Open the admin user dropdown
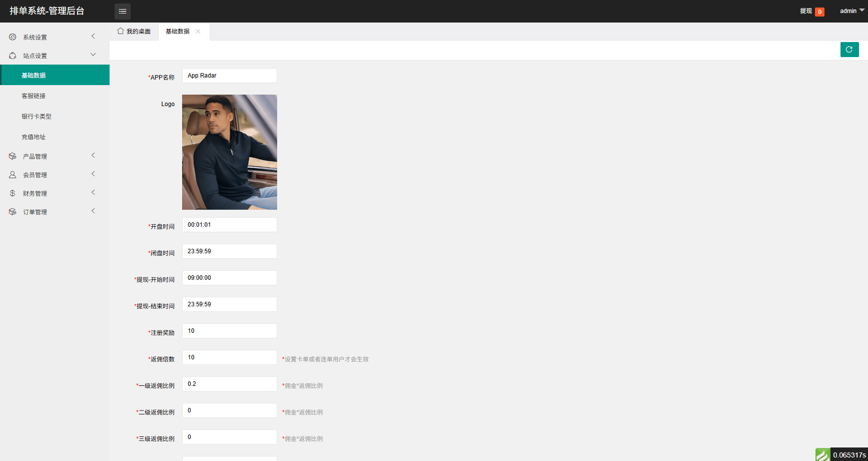Viewport: 868px width, 461px height. point(851,11)
